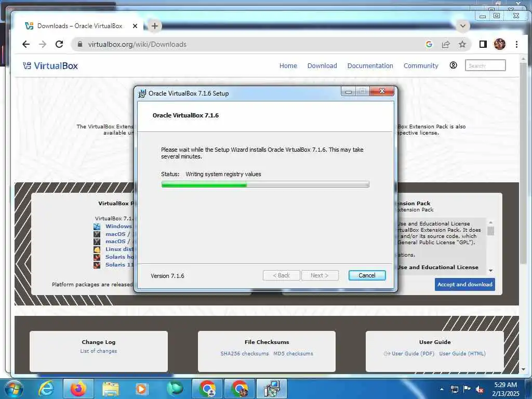Image resolution: width=532 pixels, height=399 pixels.
Task: Open the User Guide (HTML) link
Action: [462, 353]
